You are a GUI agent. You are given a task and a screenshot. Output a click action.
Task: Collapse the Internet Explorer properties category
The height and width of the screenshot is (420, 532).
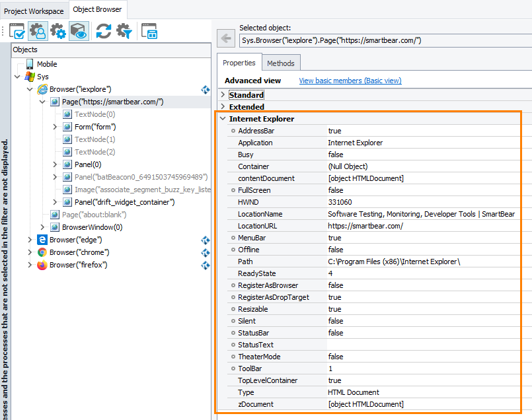click(223, 118)
